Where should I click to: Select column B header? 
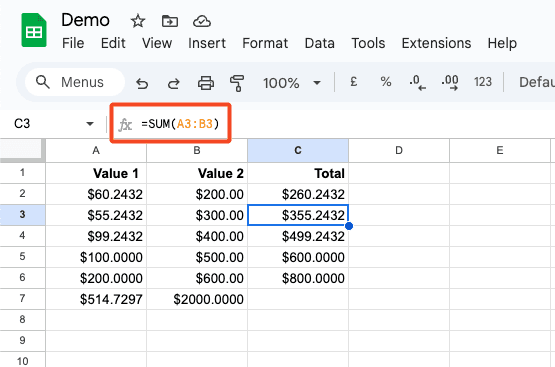197,150
